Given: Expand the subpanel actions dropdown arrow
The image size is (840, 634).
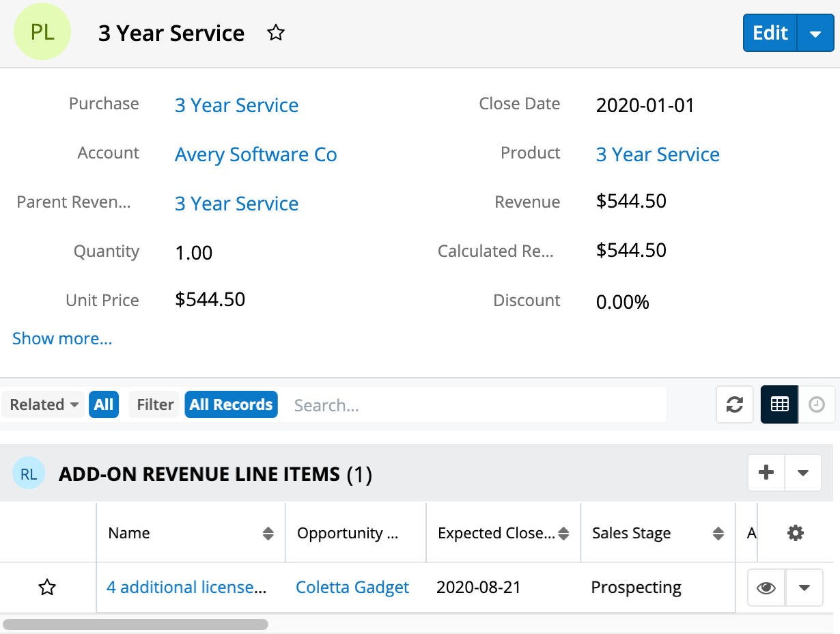Looking at the screenshot, I should [803, 473].
